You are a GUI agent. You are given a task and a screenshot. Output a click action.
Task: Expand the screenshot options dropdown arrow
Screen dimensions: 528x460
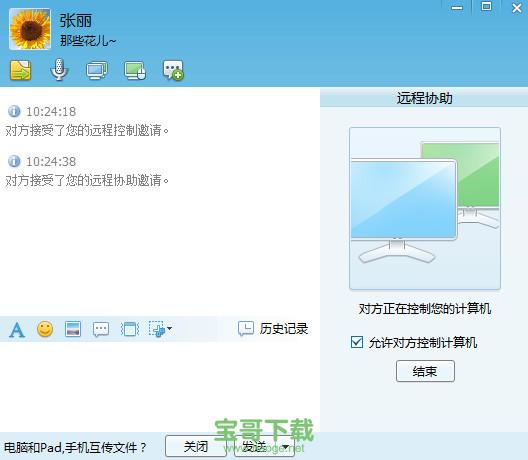click(169, 328)
